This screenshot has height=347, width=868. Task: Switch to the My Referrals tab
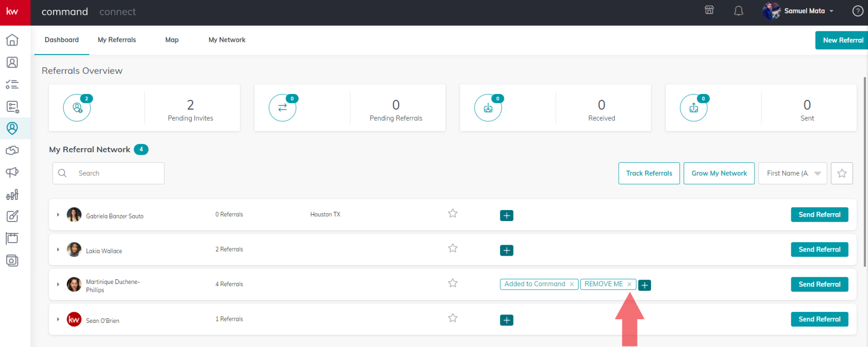tap(117, 40)
